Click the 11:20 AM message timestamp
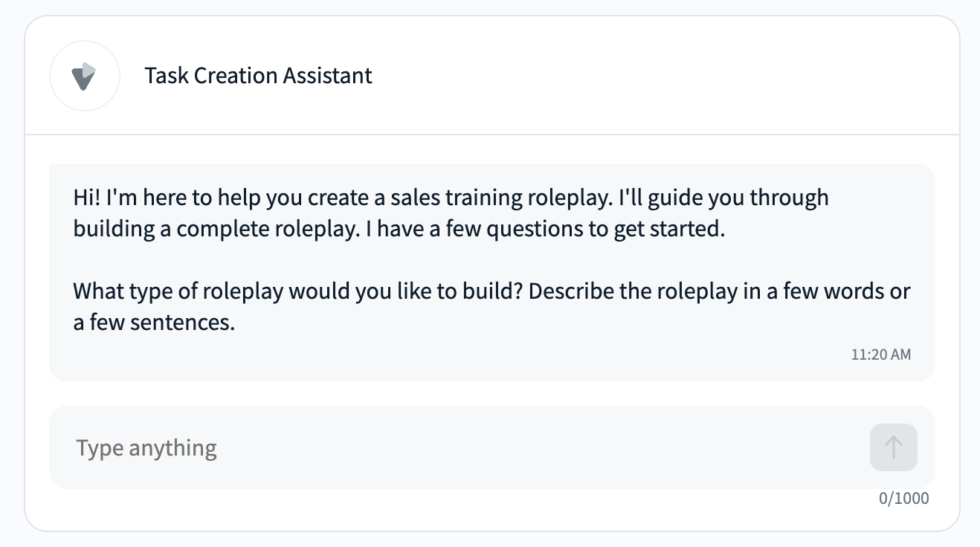 click(x=880, y=355)
